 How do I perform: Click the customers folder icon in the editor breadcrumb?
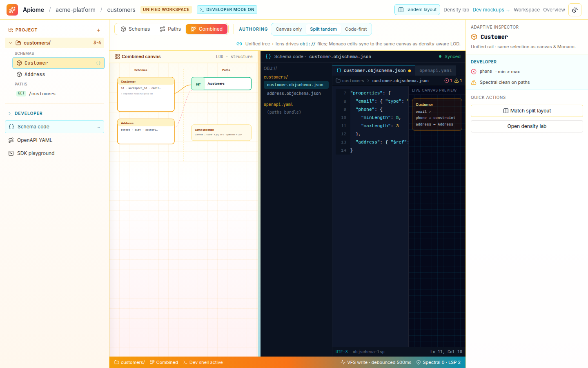tap(338, 81)
